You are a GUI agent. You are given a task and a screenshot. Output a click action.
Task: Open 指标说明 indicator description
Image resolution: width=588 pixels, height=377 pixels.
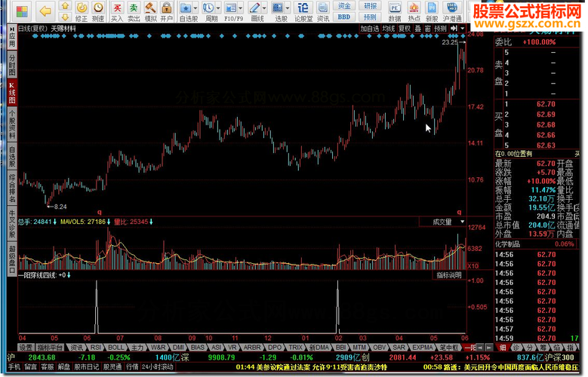(x=449, y=275)
